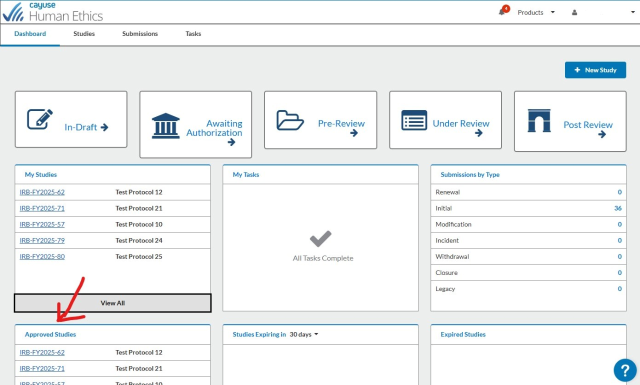
Task: Click the Initial submissions count 36
Action: coord(618,208)
